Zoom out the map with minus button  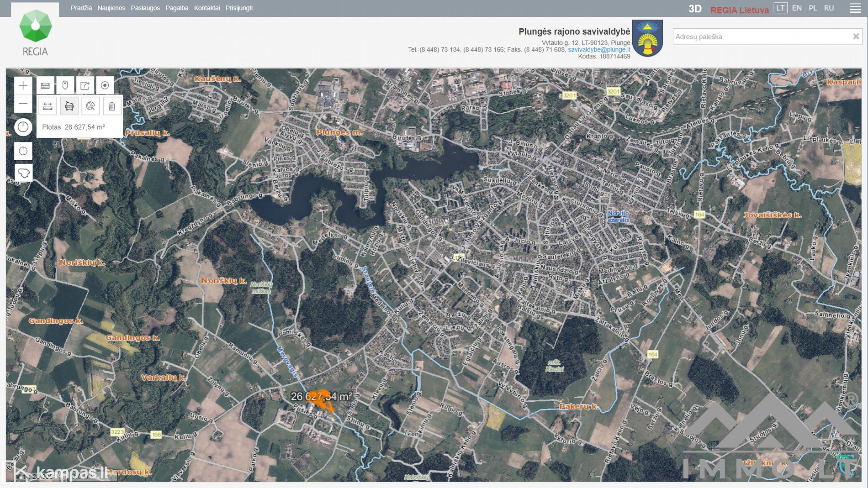[x=23, y=104]
